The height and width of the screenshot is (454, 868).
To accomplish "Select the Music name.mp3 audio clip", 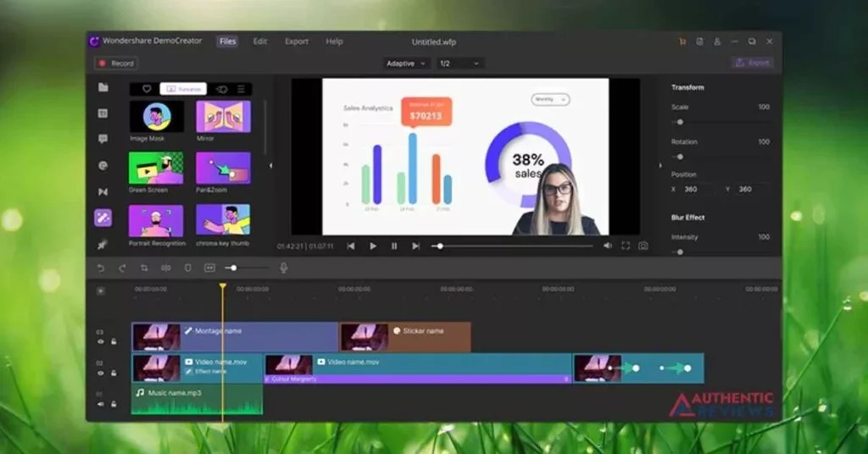I will (197, 400).
